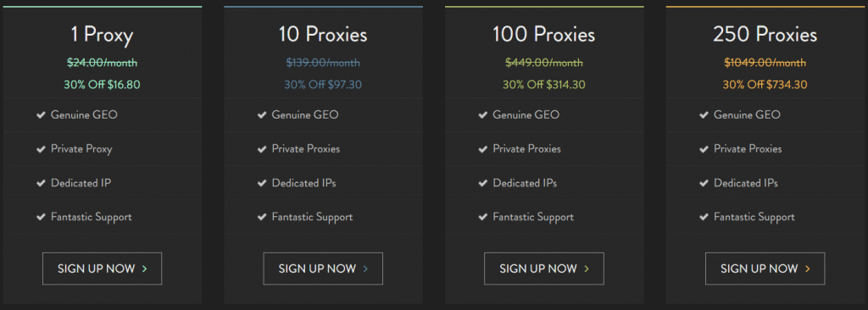The image size is (868, 310).
Task: Click the struck-through $139.00/month price
Action: pyautogui.click(x=323, y=64)
